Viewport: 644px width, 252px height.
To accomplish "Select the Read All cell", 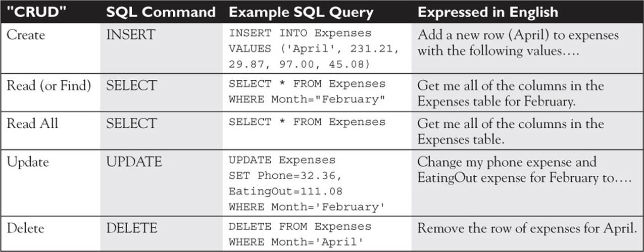I will coord(32,123).
